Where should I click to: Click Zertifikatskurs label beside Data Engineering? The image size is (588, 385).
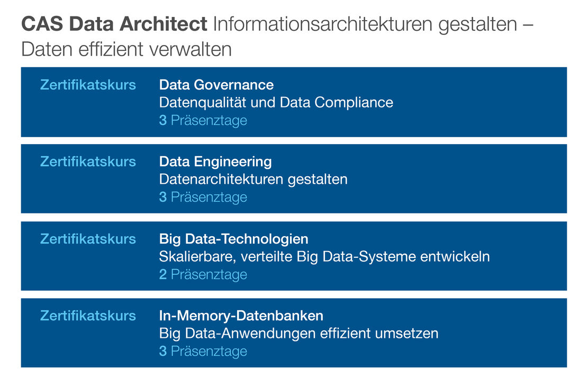[88, 162]
